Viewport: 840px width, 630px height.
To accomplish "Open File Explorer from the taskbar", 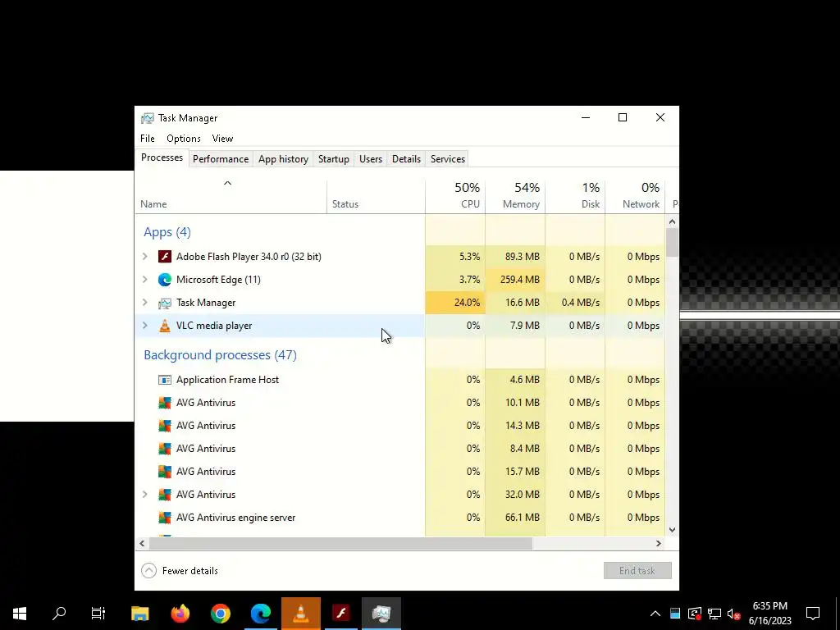I will click(139, 614).
